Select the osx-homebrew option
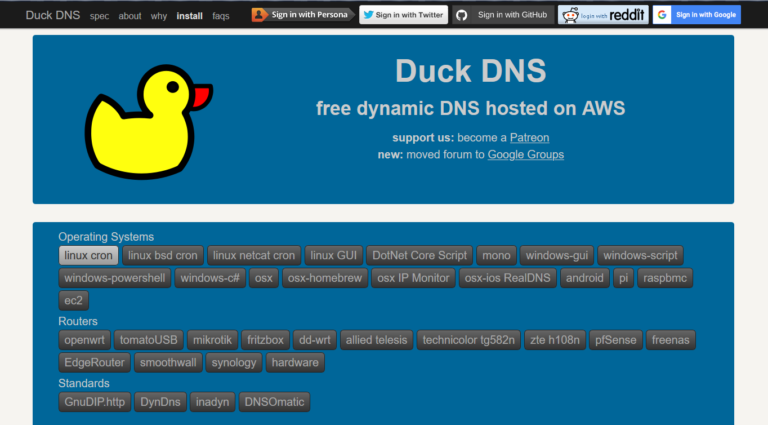 point(325,278)
